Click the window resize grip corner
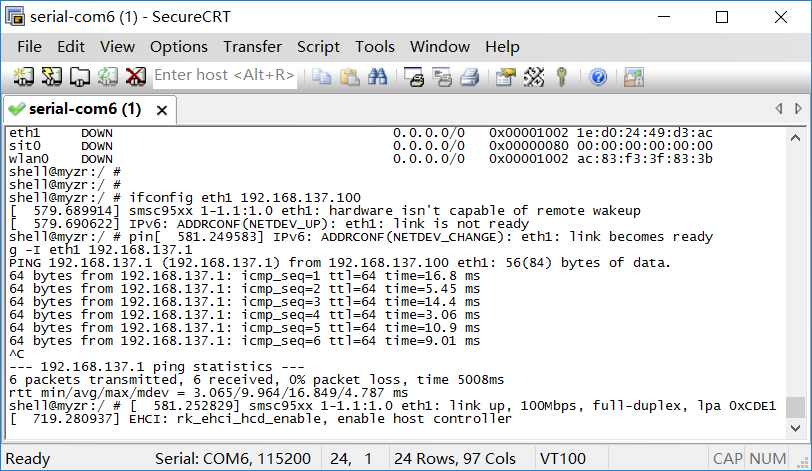Viewport: 812px width, 471px height. pos(803,461)
